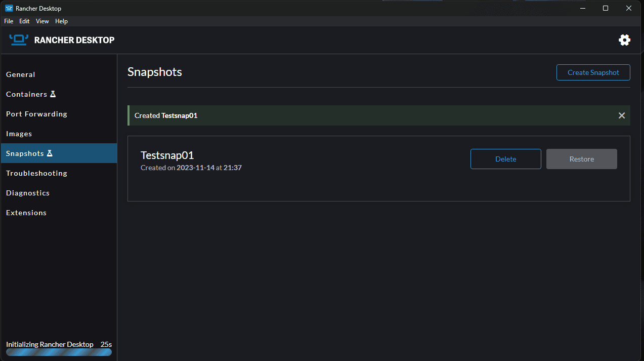Viewport: 644px width, 361px height.
Task: Open the File menu
Action: point(9,21)
